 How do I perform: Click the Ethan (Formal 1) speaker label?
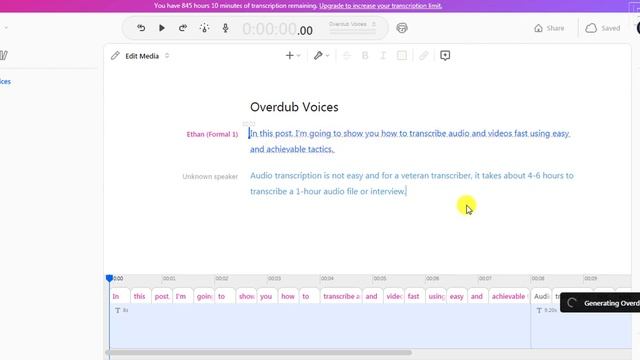(212, 134)
